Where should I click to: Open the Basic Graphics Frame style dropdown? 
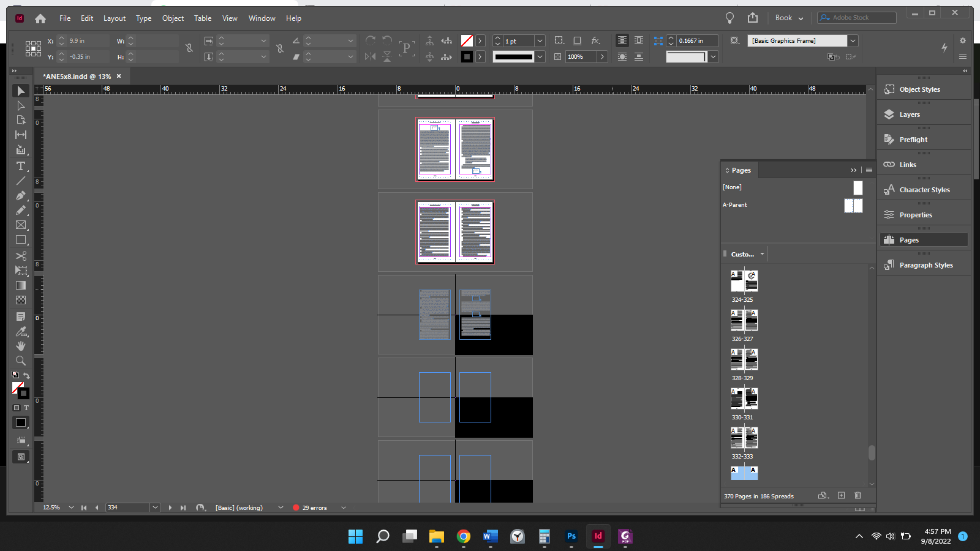(852, 40)
